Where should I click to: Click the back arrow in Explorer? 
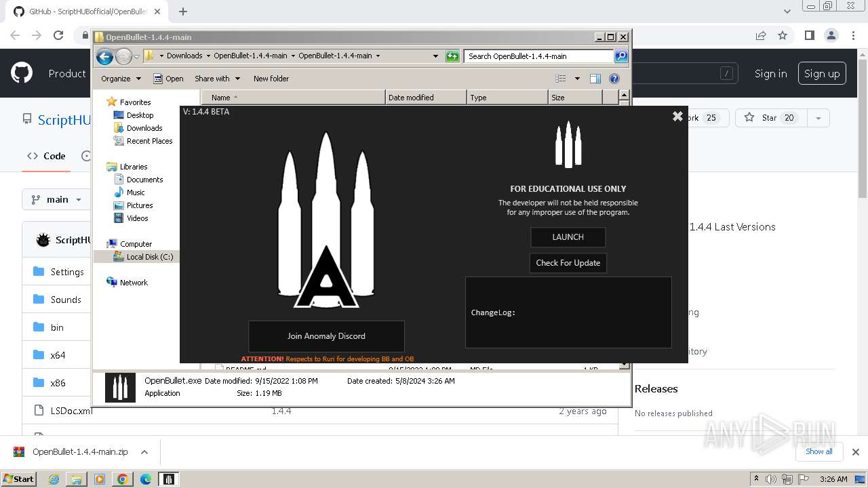pos(104,57)
